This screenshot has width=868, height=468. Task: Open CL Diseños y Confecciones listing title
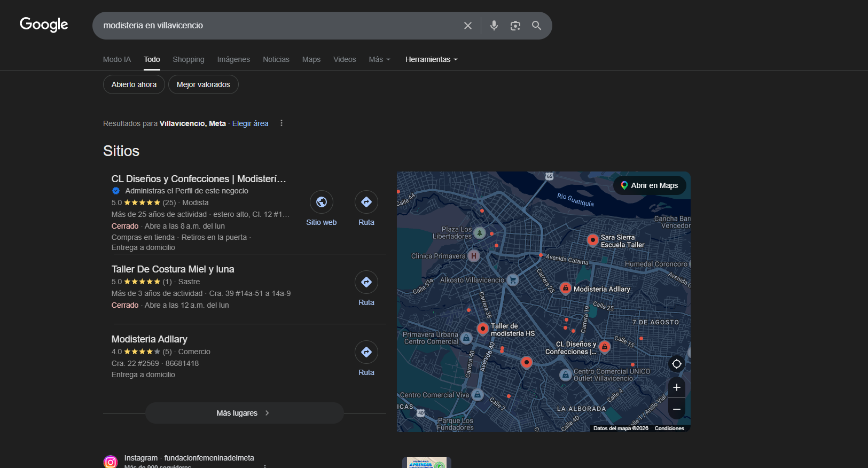199,179
